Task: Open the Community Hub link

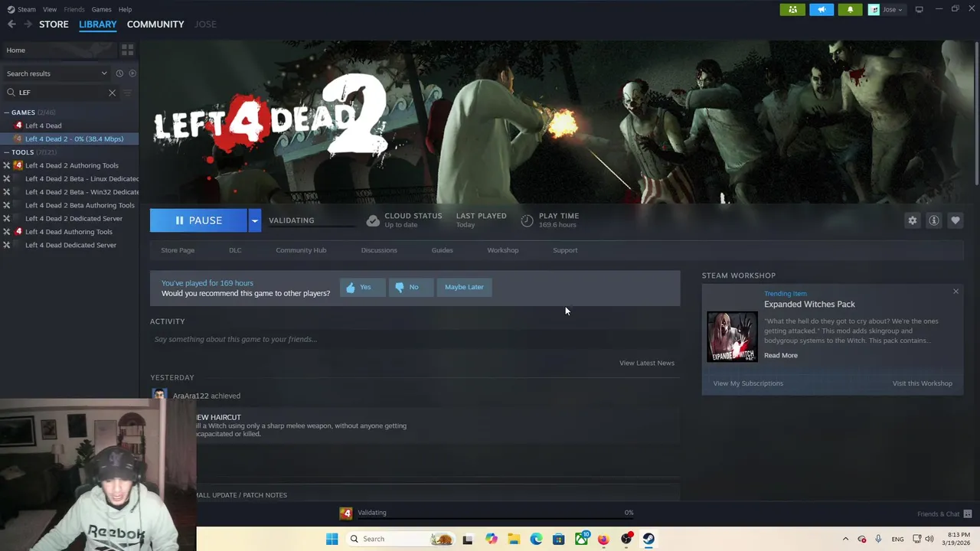Action: (x=301, y=250)
